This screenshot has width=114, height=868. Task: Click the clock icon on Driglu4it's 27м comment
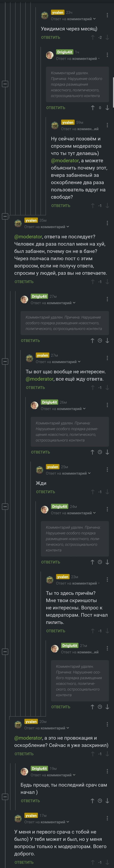[100, 341]
